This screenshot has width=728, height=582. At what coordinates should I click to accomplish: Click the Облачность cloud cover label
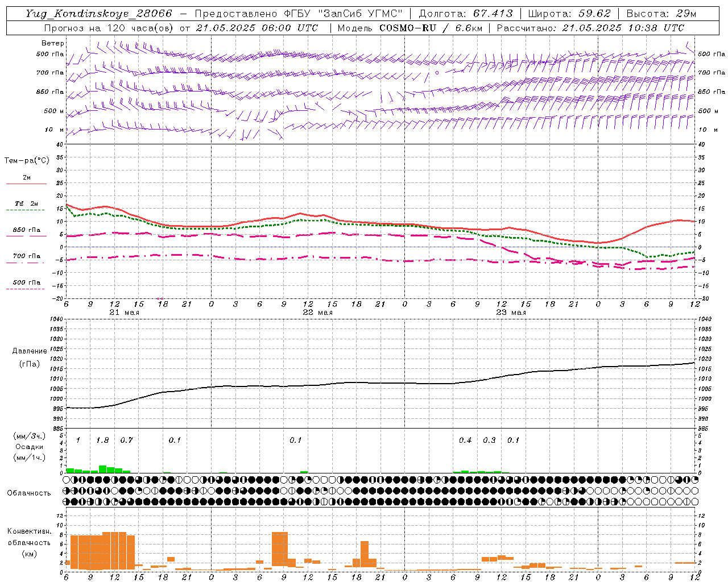click(29, 493)
